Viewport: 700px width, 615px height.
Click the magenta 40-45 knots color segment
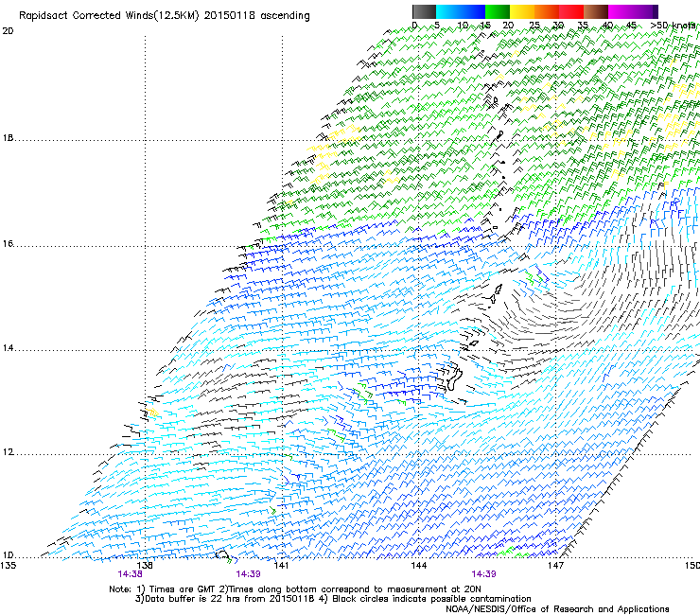tap(621, 11)
